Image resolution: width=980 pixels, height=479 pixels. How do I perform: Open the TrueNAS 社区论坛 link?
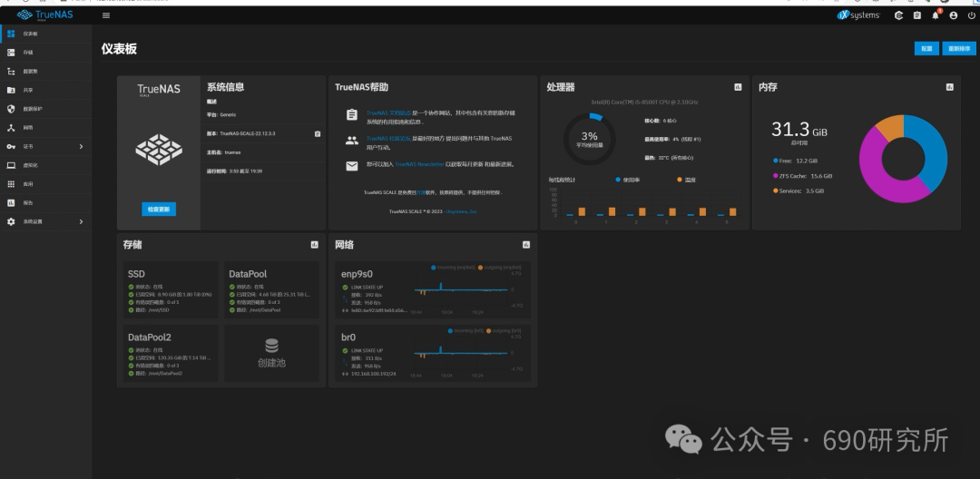coord(388,139)
